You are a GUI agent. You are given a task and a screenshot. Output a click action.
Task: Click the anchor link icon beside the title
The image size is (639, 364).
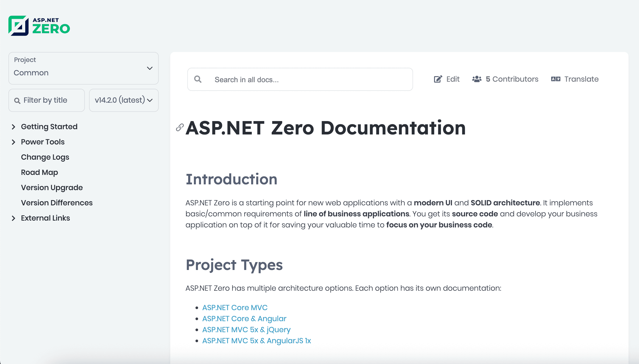[180, 127]
